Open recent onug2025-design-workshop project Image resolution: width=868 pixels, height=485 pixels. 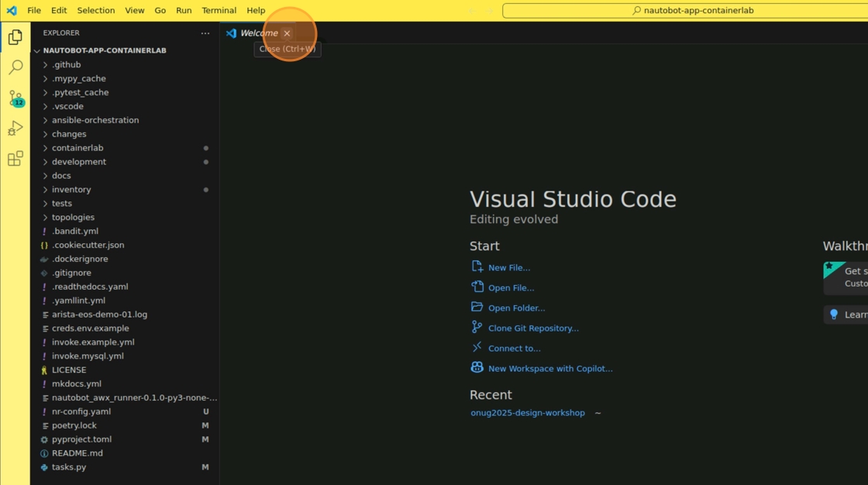tap(528, 413)
